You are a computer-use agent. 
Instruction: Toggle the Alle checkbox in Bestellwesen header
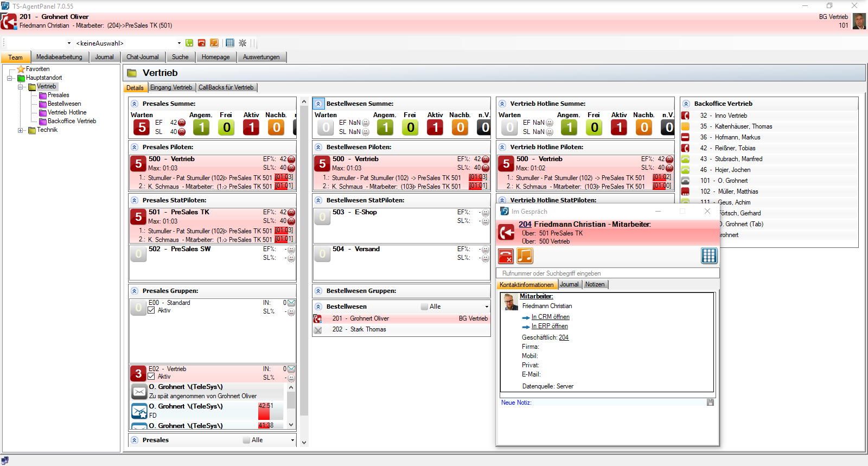(x=424, y=307)
